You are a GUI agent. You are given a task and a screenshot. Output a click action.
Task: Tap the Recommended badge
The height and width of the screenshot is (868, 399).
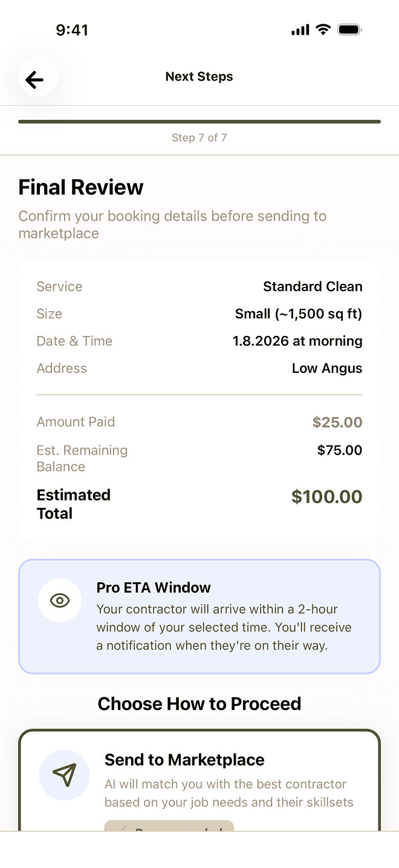point(169,826)
